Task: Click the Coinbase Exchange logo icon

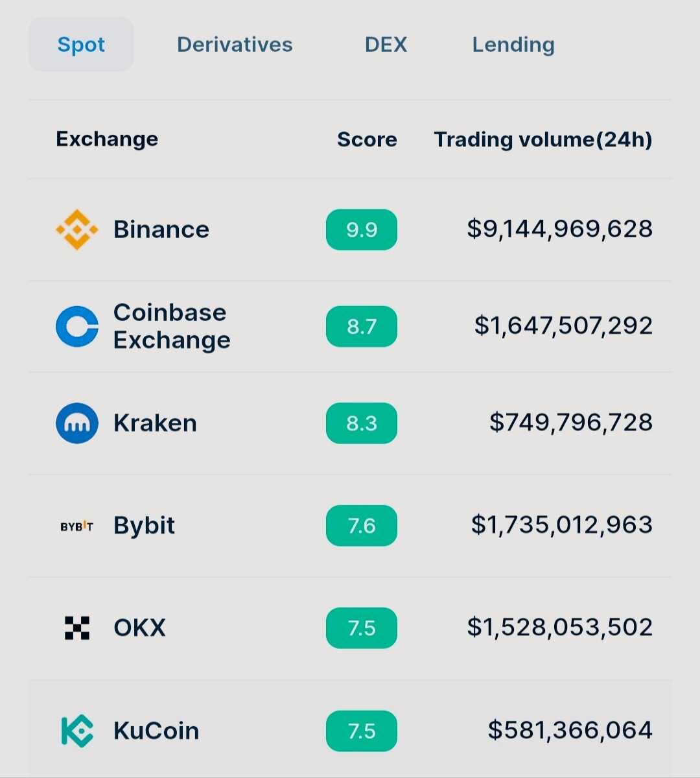Action: coord(77,326)
